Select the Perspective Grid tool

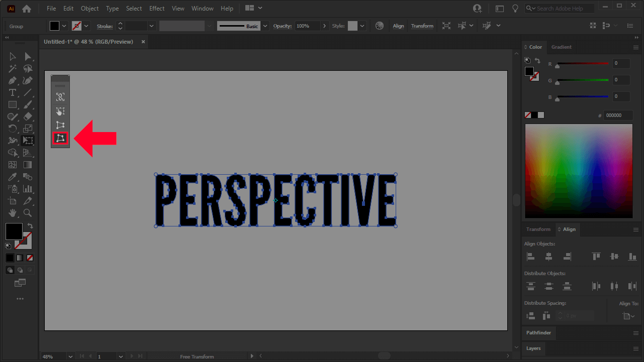click(x=28, y=153)
